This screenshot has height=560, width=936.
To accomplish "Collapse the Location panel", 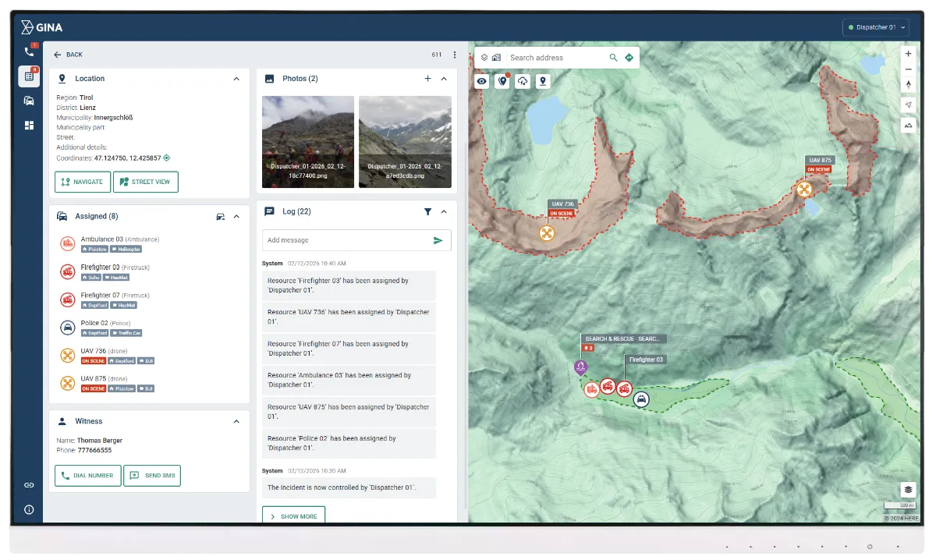I will click(x=236, y=79).
